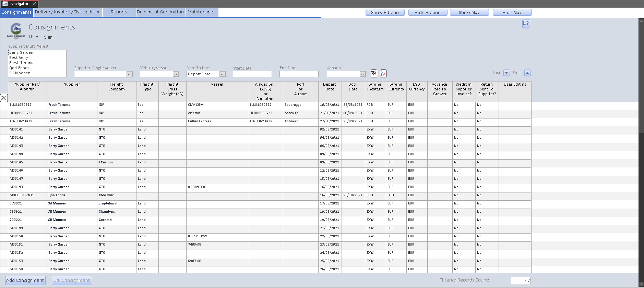This screenshot has width=644, height=288.
Task: Open the Vehicle/Vessel dropdown
Action: coord(176,74)
